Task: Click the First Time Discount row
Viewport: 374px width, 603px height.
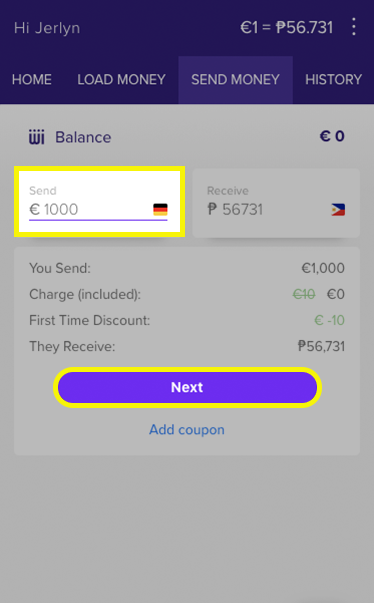Action: pos(187,320)
